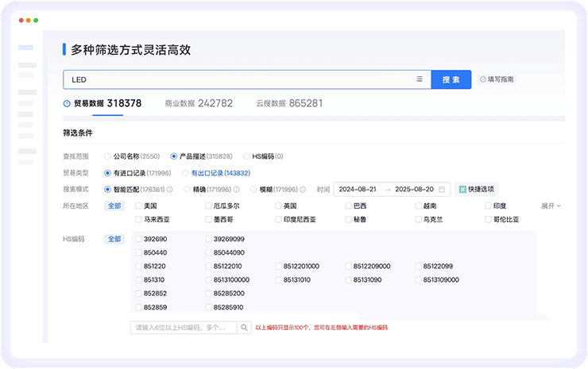Click the help icon after 智能匹配 count
Image resolution: width=588 pixels, height=369 pixels.
(170, 190)
